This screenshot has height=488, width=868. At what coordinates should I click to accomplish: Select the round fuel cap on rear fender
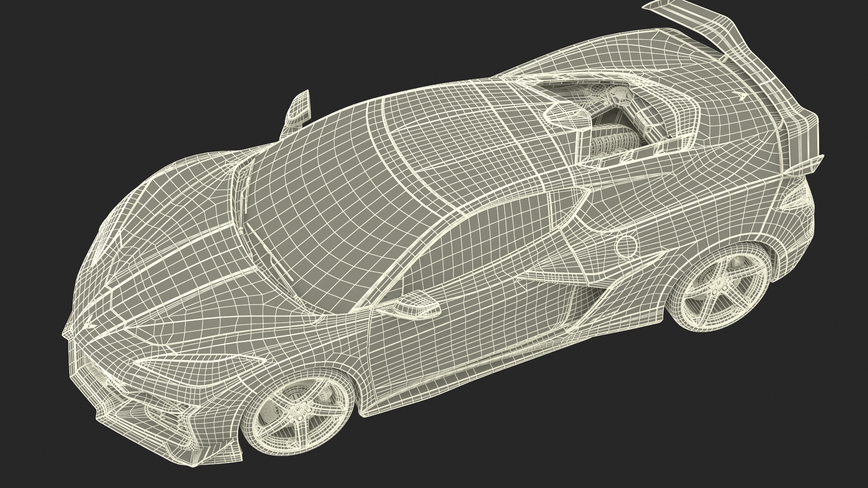click(627, 246)
